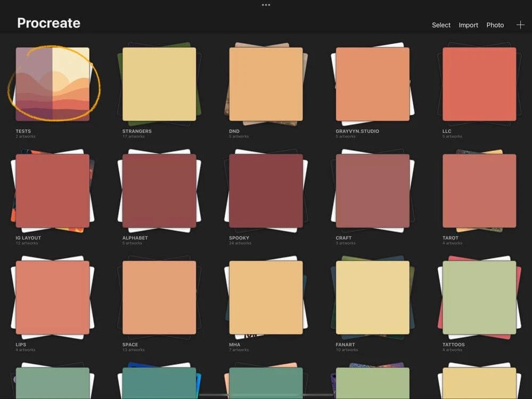The image size is (532, 399).
Task: Insert an image using the Photo option
Action: (495, 25)
